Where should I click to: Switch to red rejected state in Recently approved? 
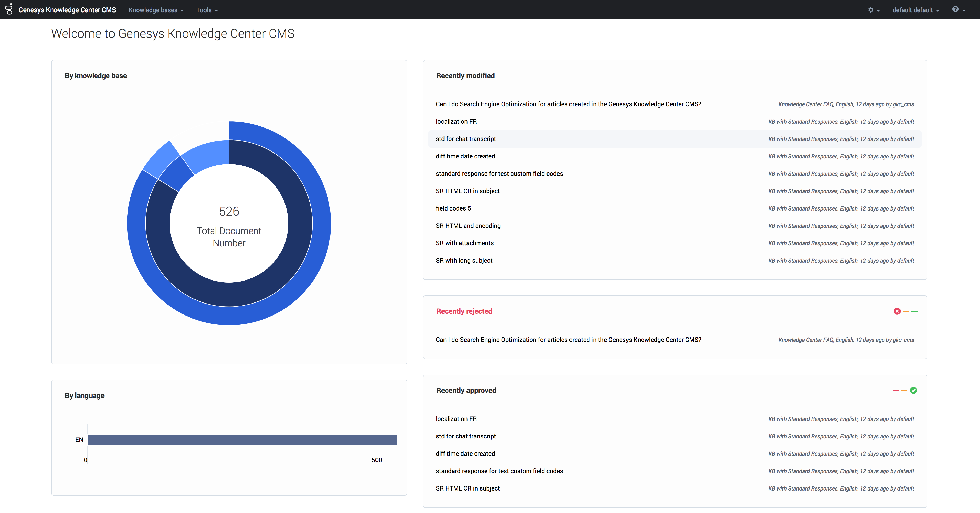point(896,390)
